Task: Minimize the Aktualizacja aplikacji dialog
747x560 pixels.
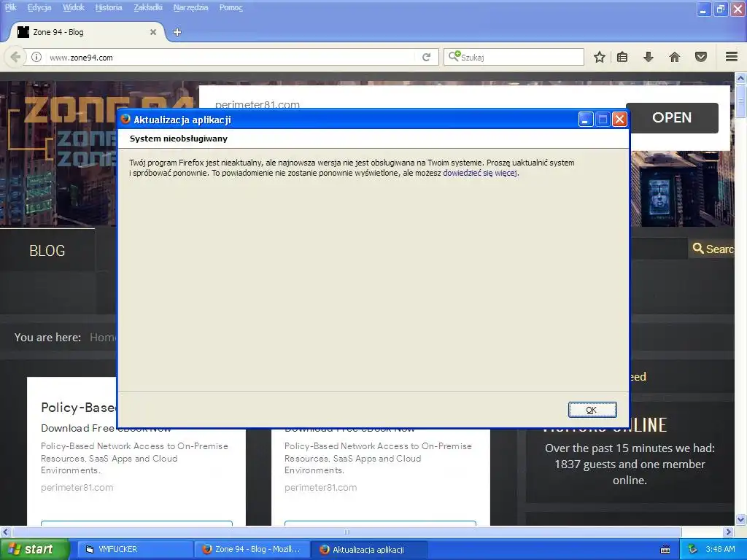Action: pyautogui.click(x=586, y=119)
